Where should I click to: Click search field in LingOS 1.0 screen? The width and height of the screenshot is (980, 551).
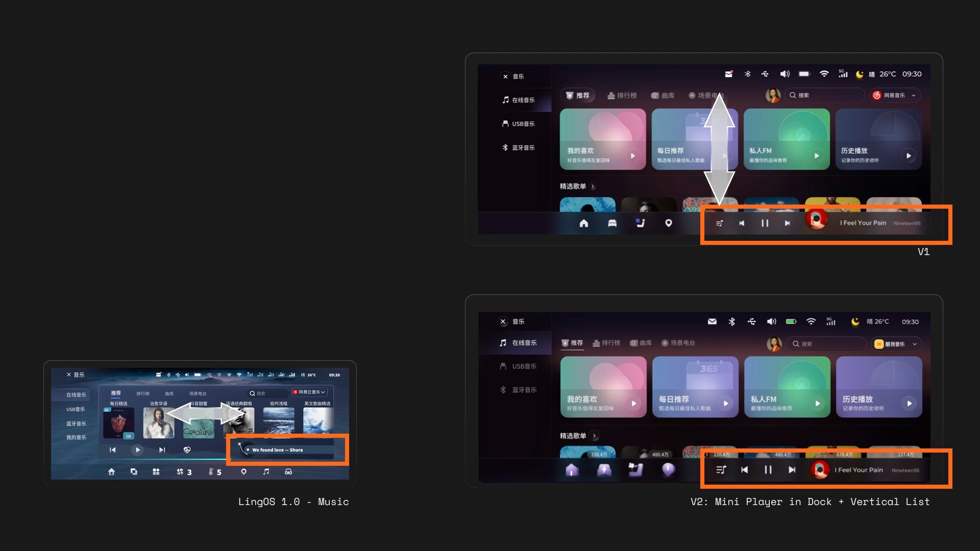coord(267,393)
